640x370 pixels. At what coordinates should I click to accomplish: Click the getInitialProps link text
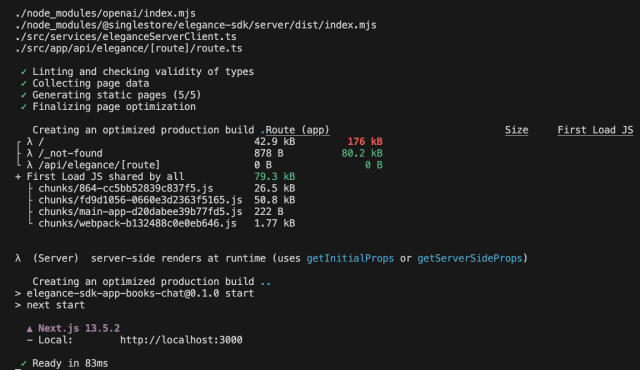(x=350, y=259)
